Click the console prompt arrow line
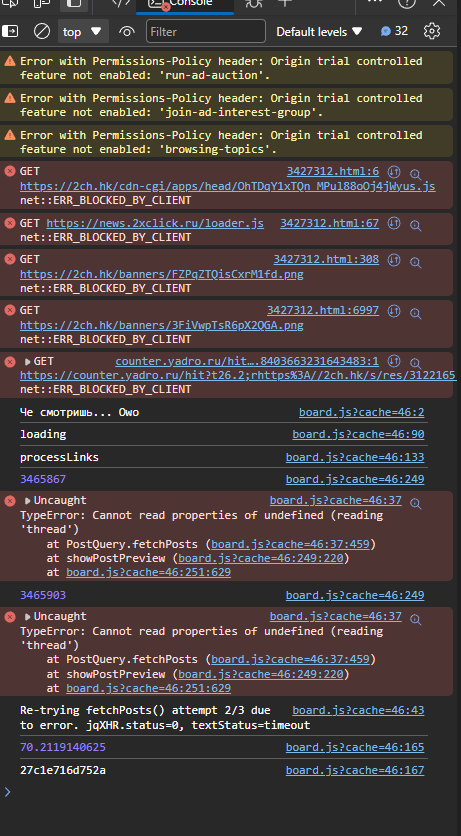Viewport: 461px width, 836px height. [230, 792]
